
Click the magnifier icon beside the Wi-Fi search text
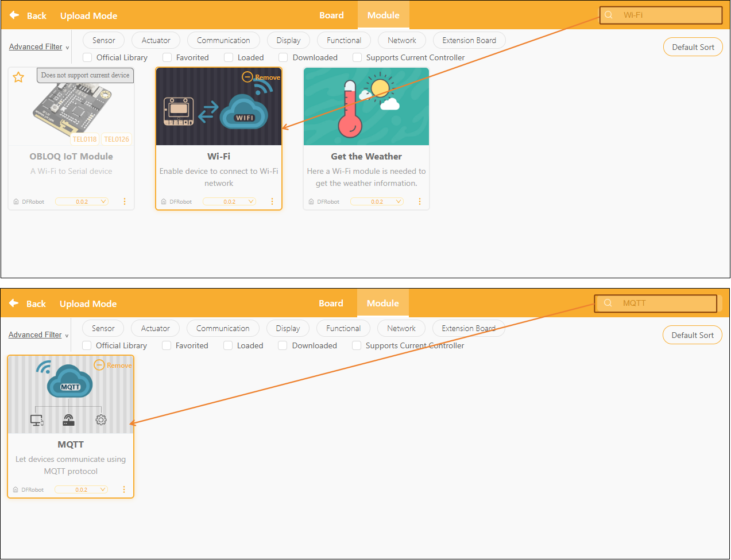click(609, 15)
